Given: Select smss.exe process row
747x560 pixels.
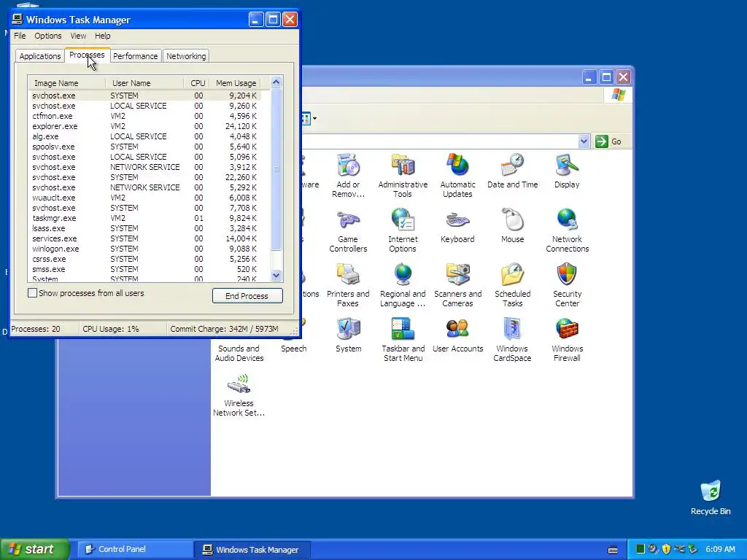Looking at the screenshot, I should (145, 269).
